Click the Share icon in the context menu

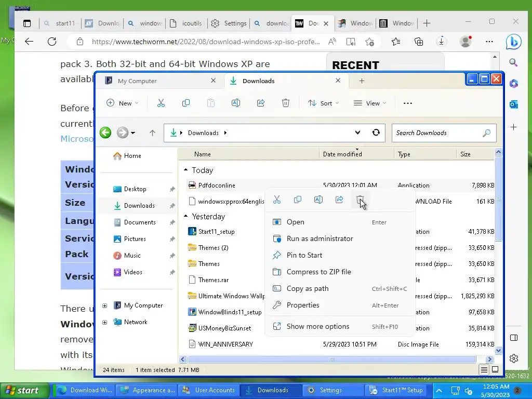click(339, 199)
